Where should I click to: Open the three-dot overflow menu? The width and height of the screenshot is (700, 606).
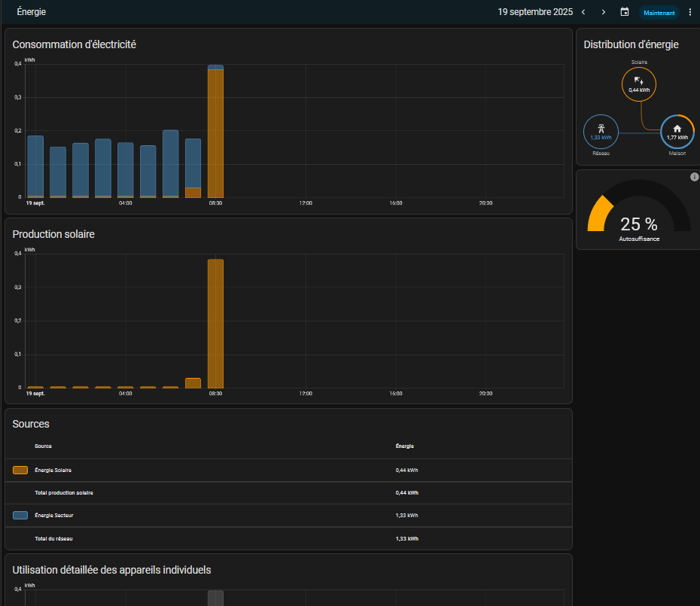click(690, 12)
